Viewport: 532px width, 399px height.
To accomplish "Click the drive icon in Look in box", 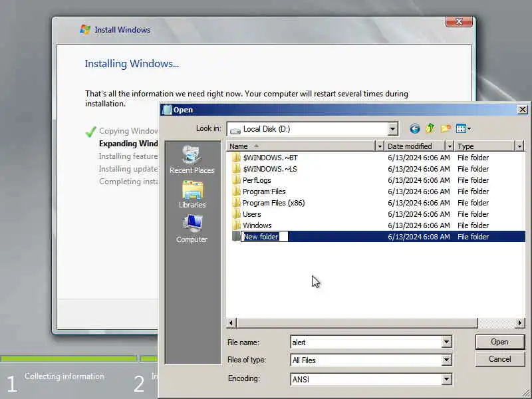I will 235,129.
